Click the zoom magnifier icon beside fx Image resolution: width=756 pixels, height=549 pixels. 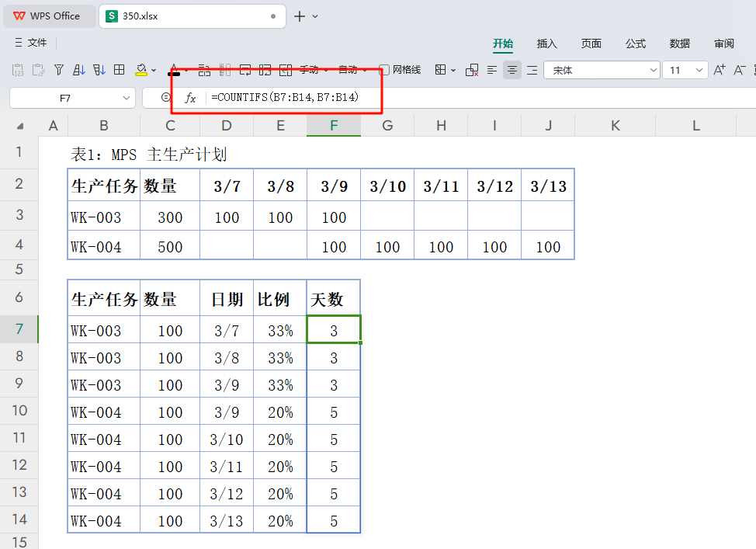(x=166, y=97)
